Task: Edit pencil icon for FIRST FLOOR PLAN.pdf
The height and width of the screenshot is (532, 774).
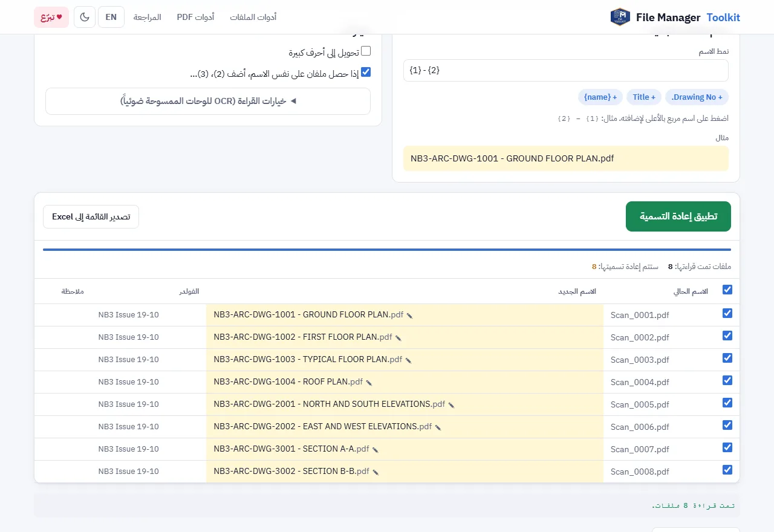Action: 398,338
